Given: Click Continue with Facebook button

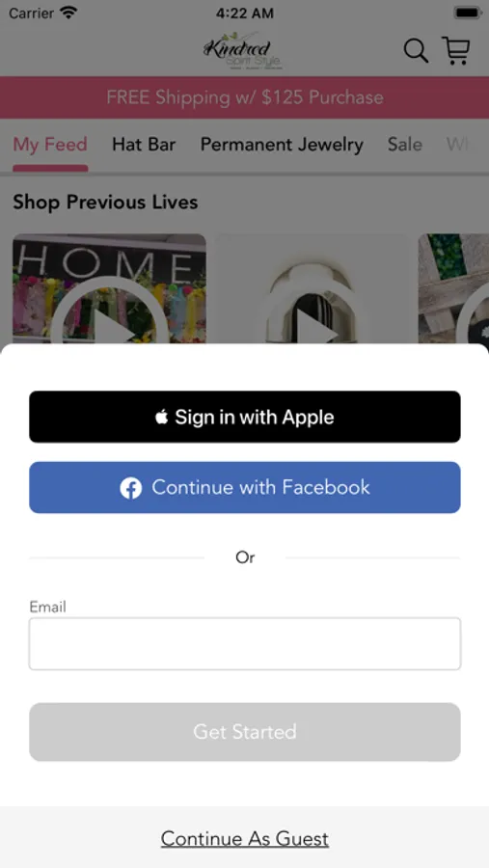Looking at the screenshot, I should pos(245,488).
